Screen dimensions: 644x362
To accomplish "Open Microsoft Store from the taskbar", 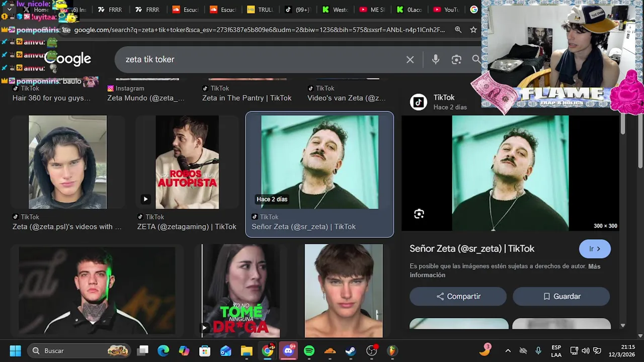I will 205,350.
